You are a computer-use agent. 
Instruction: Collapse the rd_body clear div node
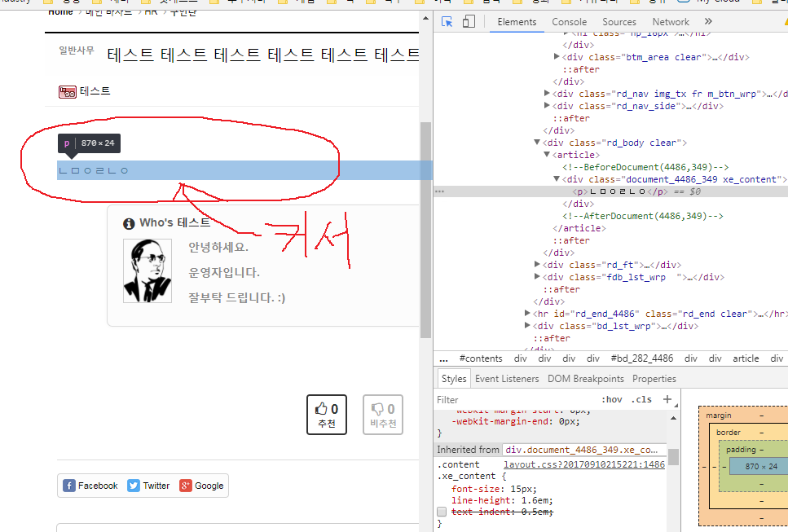(x=537, y=143)
